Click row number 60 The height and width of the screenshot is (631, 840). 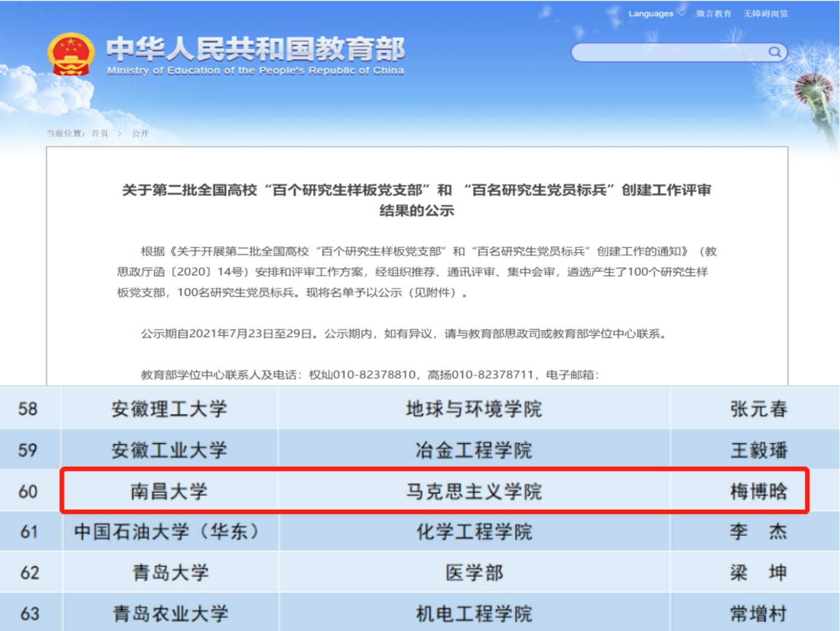(x=28, y=491)
